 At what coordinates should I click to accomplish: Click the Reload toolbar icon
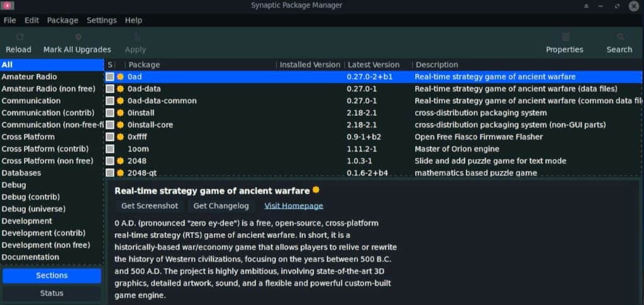pyautogui.click(x=19, y=37)
